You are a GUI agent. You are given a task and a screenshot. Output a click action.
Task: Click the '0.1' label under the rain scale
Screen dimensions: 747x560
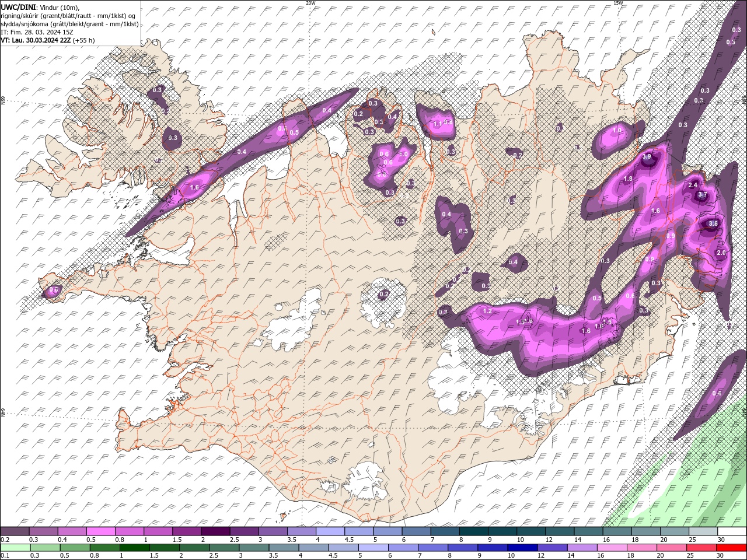pyautogui.click(x=4, y=556)
